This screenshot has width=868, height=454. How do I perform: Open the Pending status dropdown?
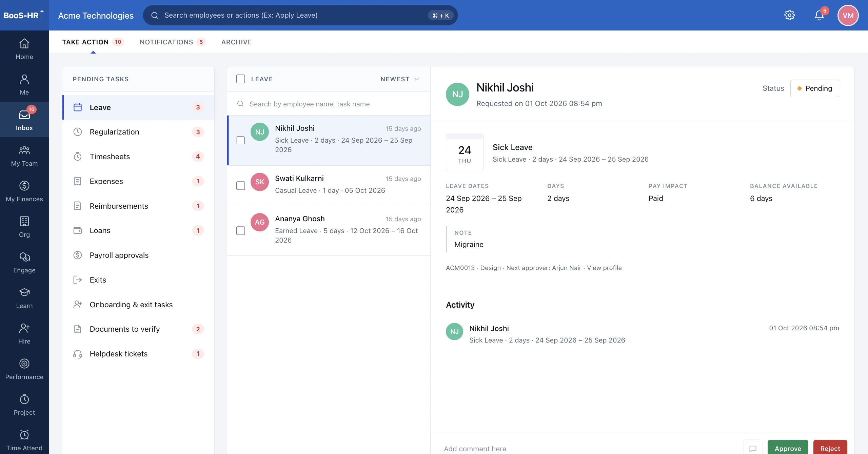click(x=814, y=88)
